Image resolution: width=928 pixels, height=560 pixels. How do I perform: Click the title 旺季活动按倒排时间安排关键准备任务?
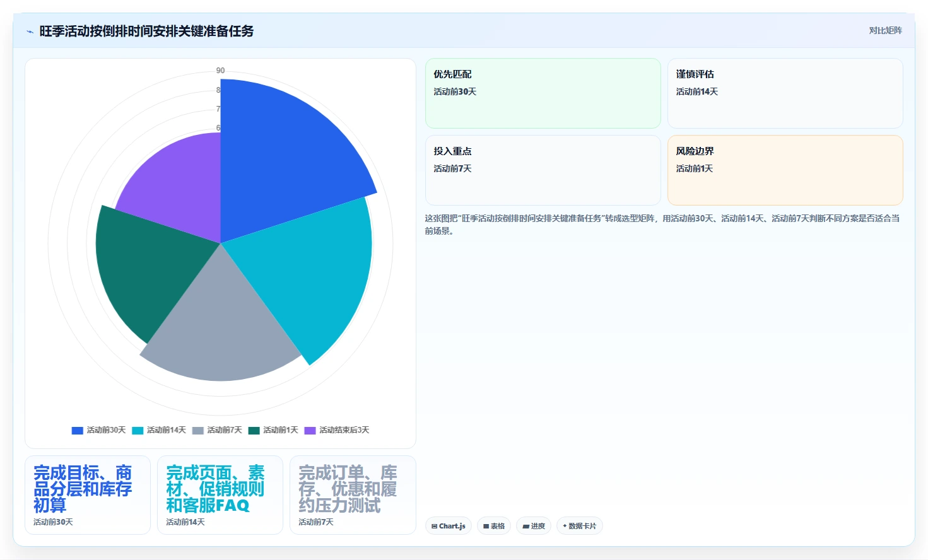click(x=146, y=31)
